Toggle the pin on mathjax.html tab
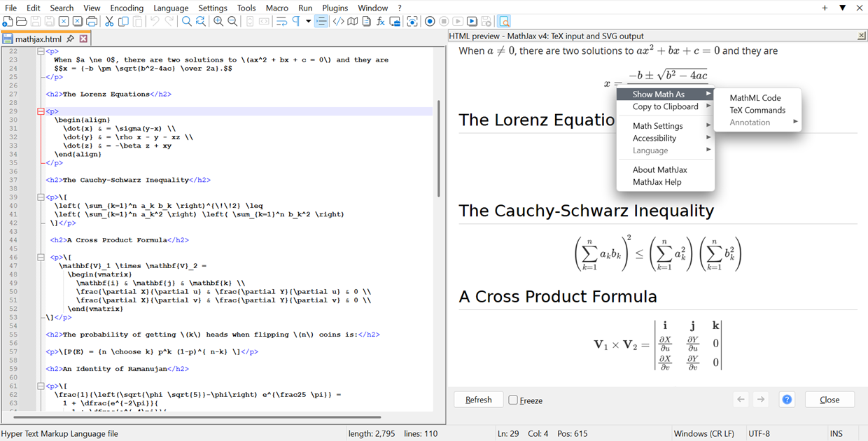This screenshot has width=868, height=441. [x=71, y=39]
